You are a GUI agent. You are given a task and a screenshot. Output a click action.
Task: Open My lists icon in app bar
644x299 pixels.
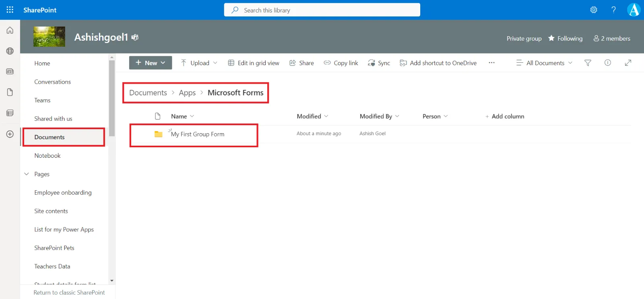10,113
